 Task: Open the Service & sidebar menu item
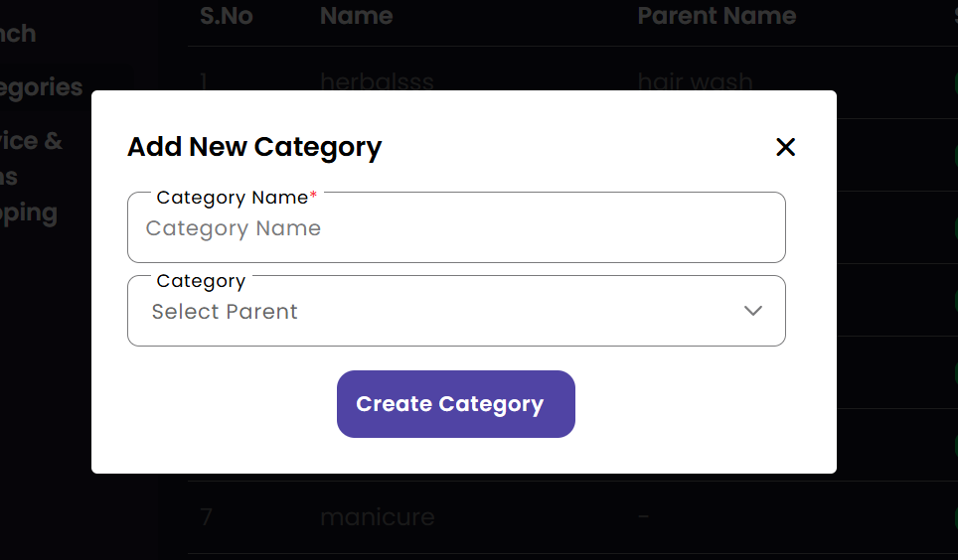(x=31, y=141)
